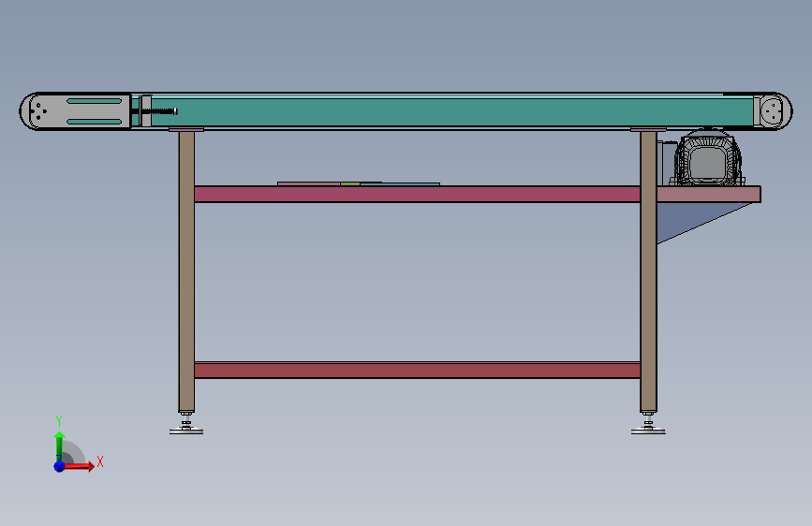Select the right leveling foot
This screenshot has height=526, width=812.
[x=648, y=423]
